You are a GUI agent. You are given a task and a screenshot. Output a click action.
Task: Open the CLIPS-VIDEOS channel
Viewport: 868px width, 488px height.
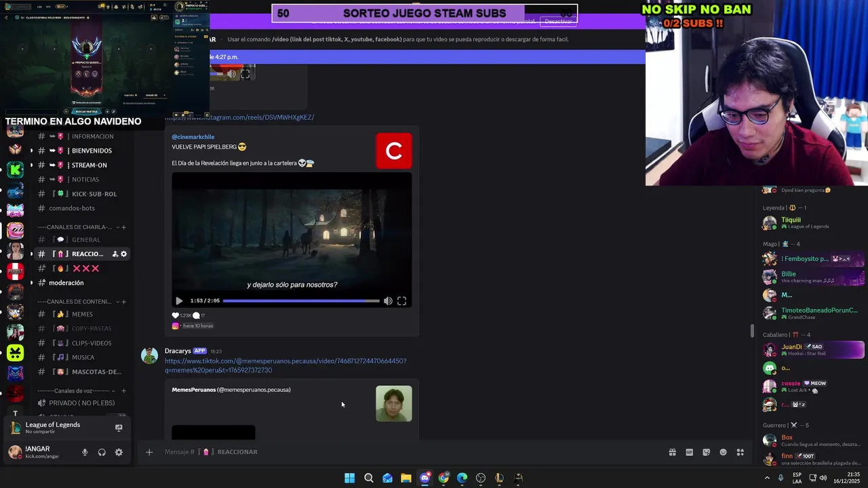(x=81, y=343)
